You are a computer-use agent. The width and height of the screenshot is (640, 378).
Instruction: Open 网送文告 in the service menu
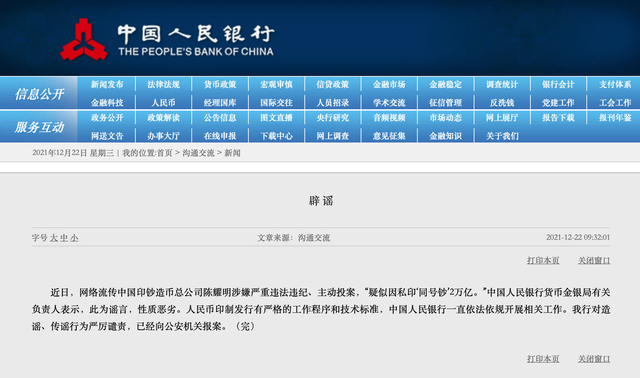107,136
